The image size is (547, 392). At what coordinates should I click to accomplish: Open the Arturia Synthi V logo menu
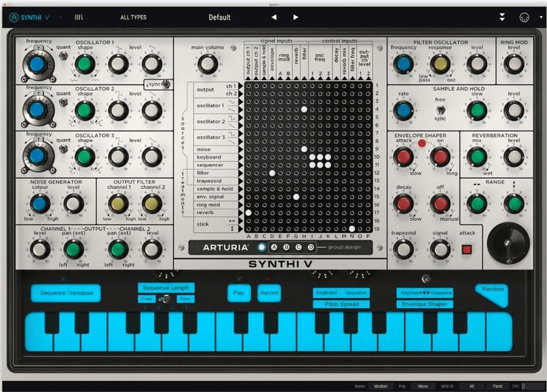[x=29, y=17]
